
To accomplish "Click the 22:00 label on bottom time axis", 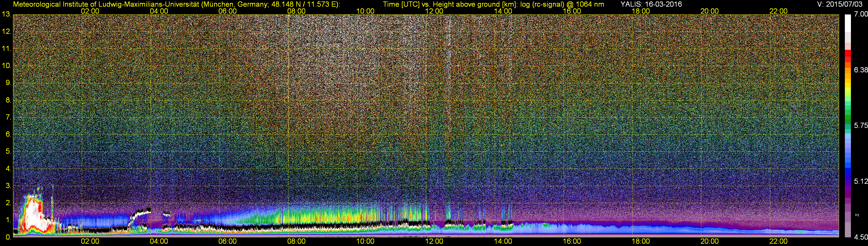I will pyautogui.click(x=778, y=241).
